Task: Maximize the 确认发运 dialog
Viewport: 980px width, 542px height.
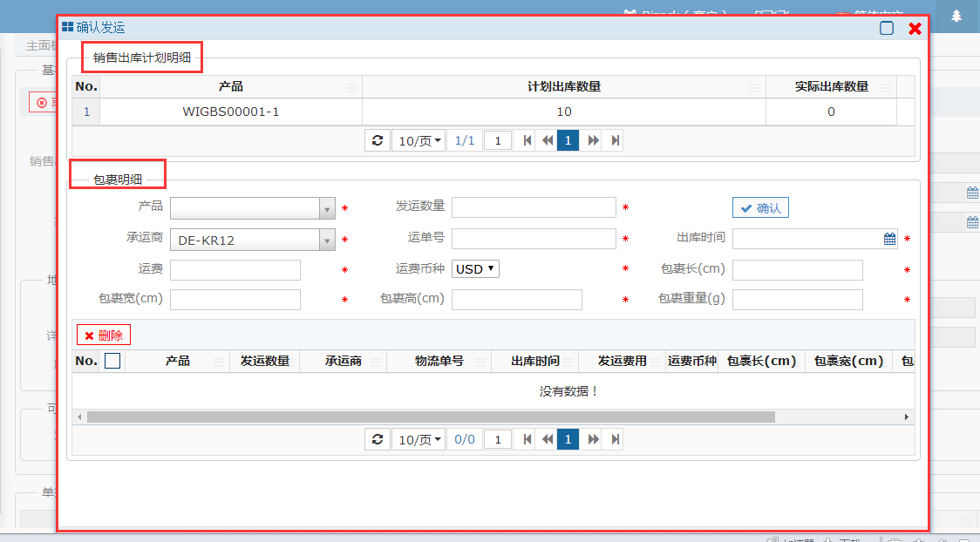Action: pos(886,28)
